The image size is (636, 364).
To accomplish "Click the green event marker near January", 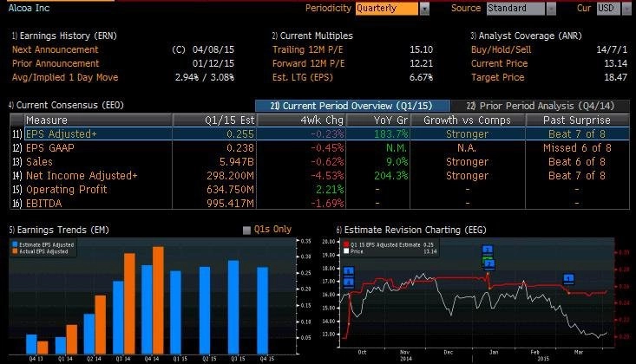I will tap(488, 257).
